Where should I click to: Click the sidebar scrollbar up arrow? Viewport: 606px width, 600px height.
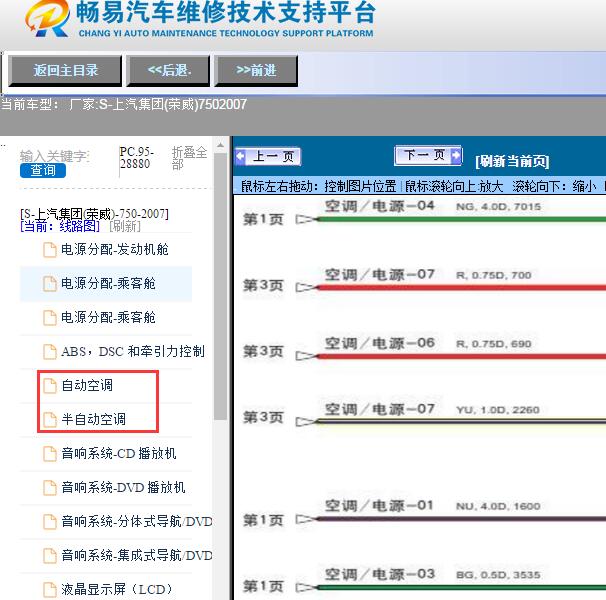point(221,145)
